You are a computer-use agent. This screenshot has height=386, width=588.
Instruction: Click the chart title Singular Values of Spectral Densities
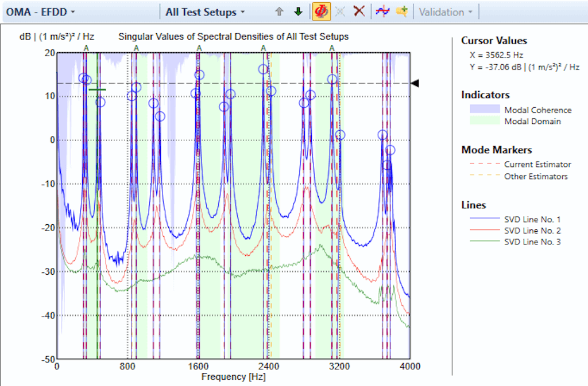click(x=233, y=36)
